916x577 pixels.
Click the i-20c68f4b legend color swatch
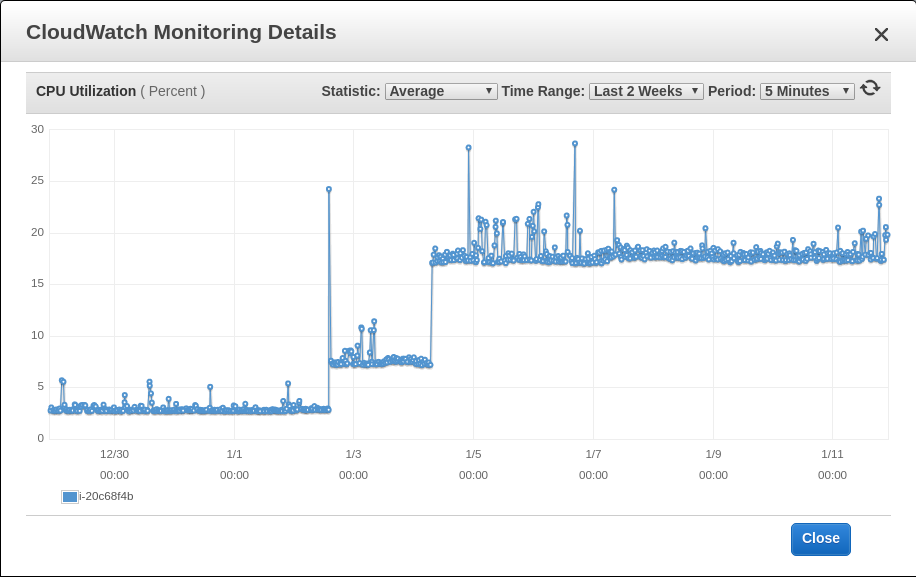(70, 497)
